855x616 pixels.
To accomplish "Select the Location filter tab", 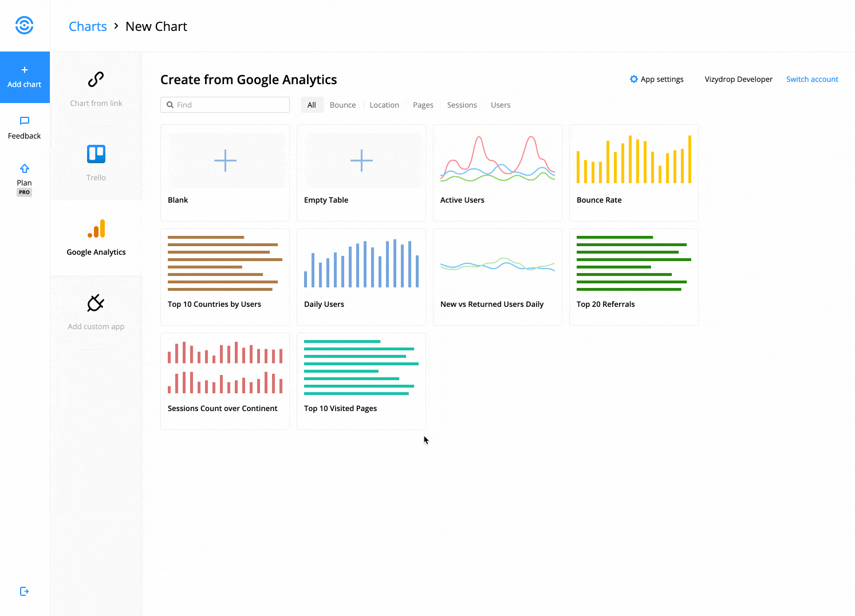I will coord(384,105).
